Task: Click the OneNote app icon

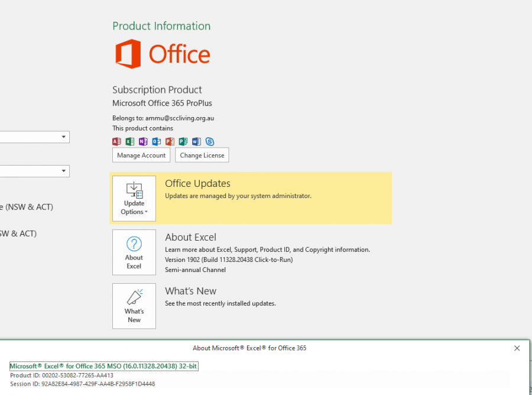Action: (x=143, y=141)
